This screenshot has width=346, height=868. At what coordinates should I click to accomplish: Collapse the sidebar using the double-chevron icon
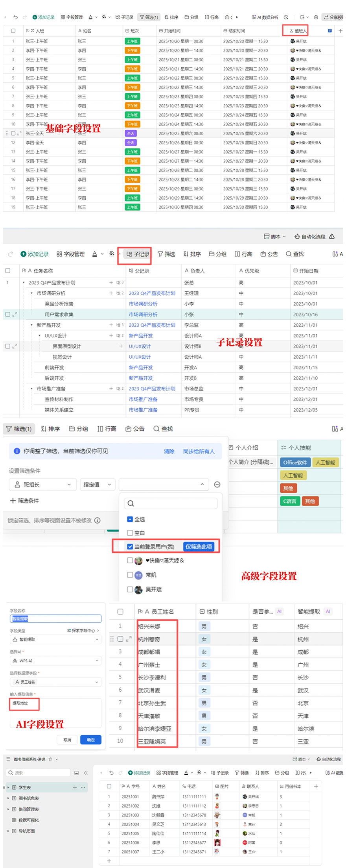(85, 773)
